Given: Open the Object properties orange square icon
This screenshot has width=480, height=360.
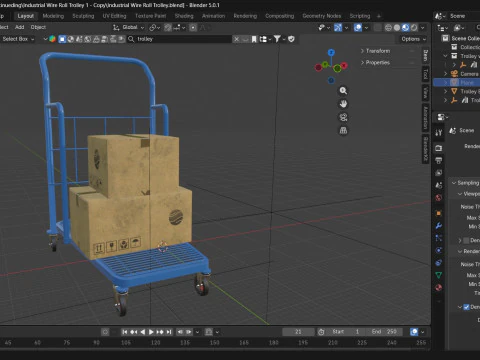Looking at the screenshot, I should (x=439, y=213).
